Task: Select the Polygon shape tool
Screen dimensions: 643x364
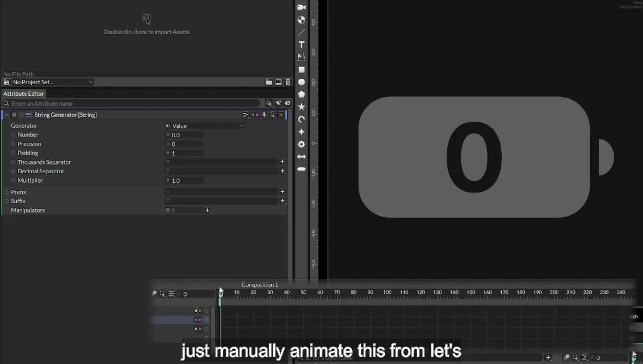Action: (301, 94)
